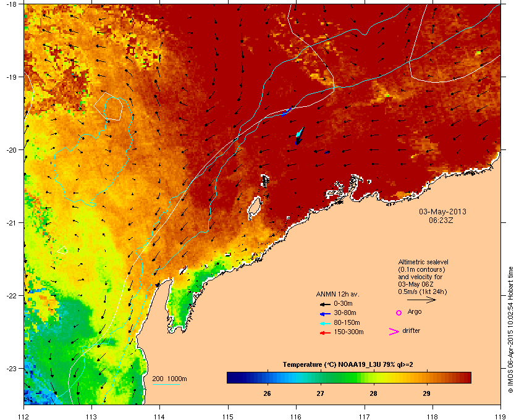Click the blue 30-80m legend arrow
Viewport: 519px width, 420px height.
pyautogui.click(x=325, y=313)
